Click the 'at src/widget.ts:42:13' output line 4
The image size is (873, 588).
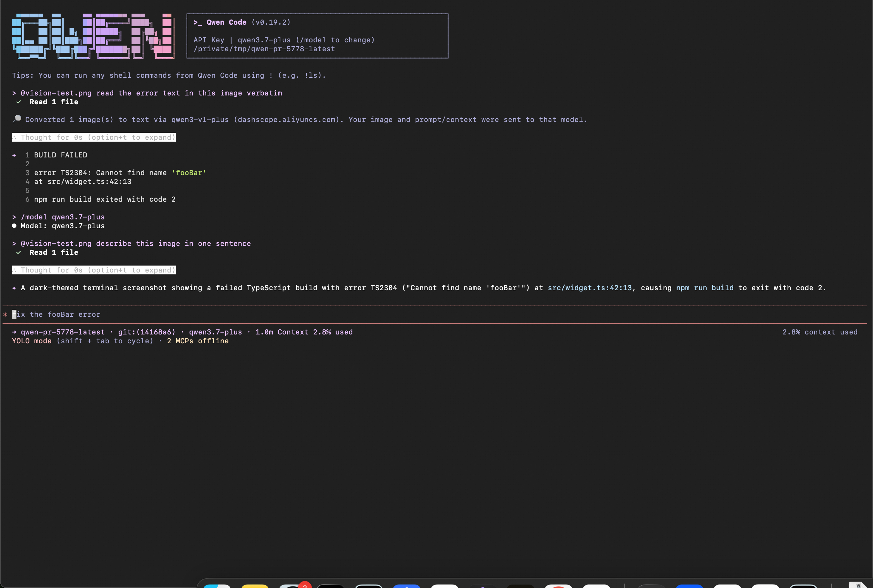tap(83, 182)
